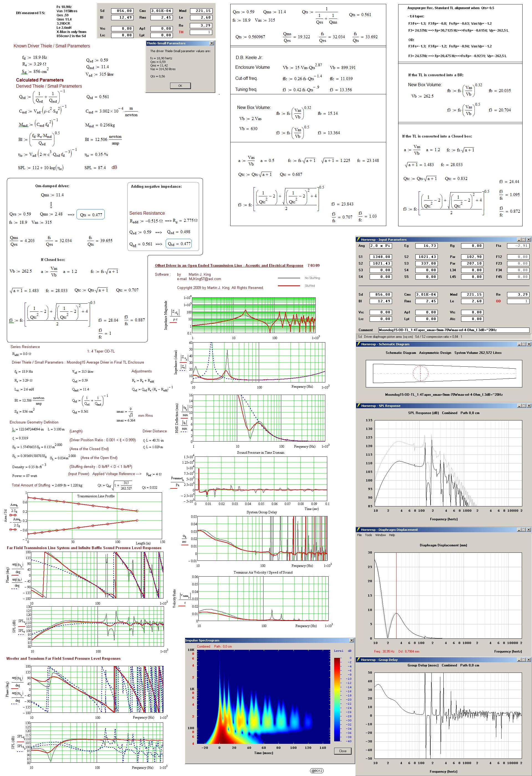This screenshot has height=776, width=532.
Task: Click the Hornresp lightning icon of Input Parameters window
Action: point(358,239)
